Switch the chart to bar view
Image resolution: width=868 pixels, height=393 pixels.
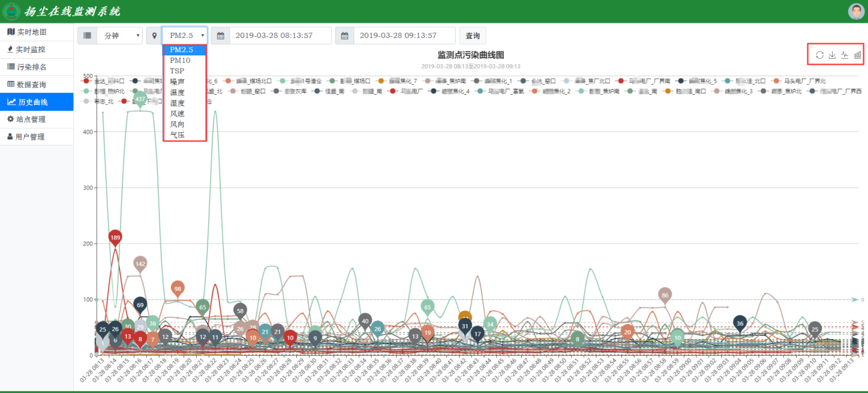pos(857,55)
